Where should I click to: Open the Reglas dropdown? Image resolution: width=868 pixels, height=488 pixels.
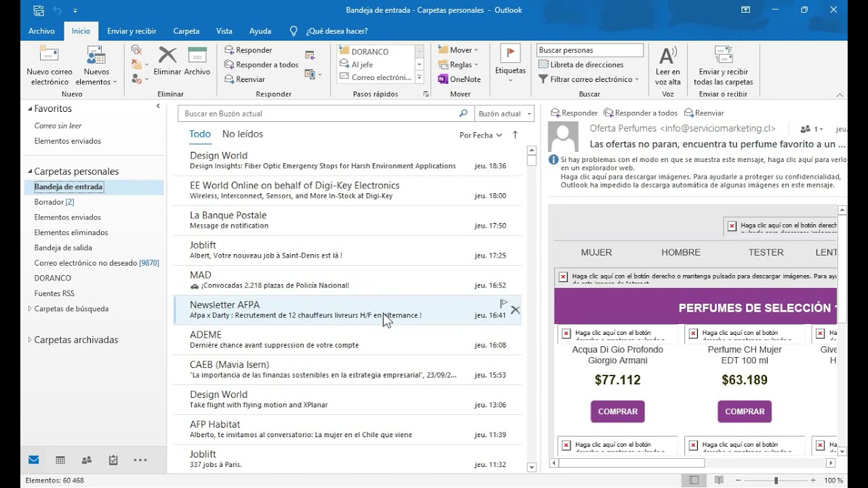(458, 64)
